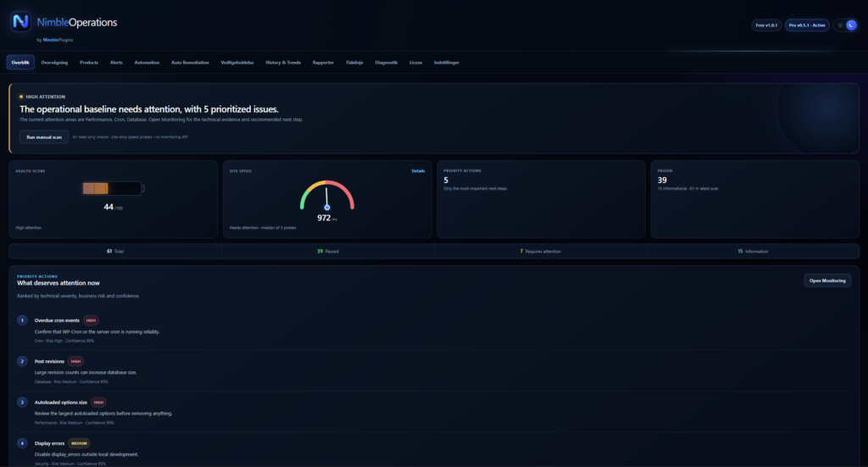The width and height of the screenshot is (868, 467).
Task: Click the Run manual scan button
Action: pyautogui.click(x=44, y=137)
